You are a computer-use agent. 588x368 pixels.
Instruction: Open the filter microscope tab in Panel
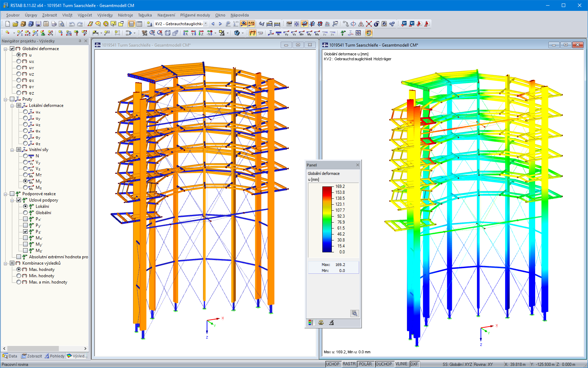pos(331,322)
